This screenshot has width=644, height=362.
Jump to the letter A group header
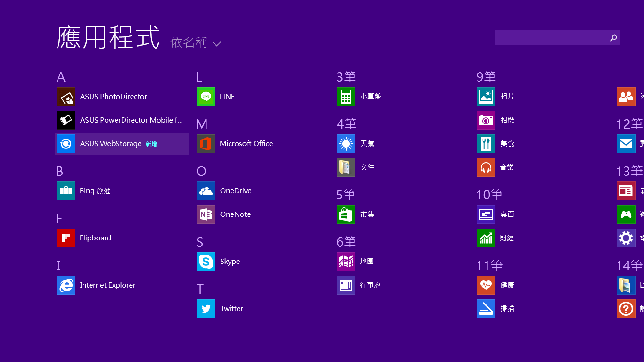pyautogui.click(x=61, y=77)
